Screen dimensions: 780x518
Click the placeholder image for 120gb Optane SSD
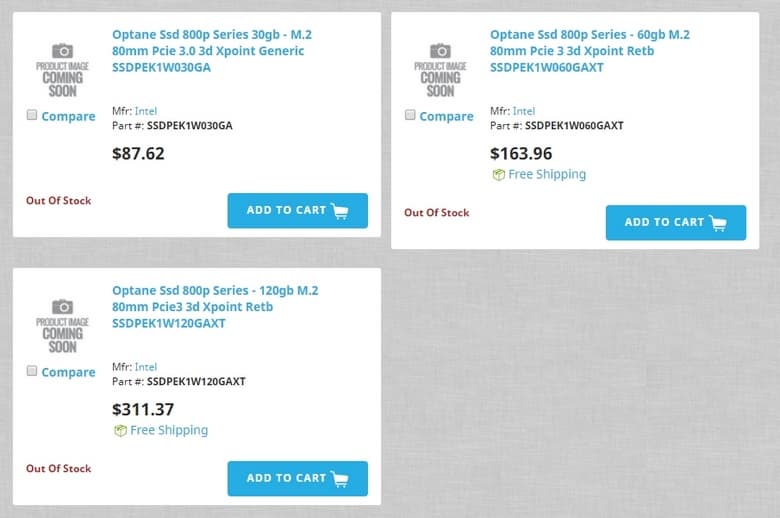coord(62,325)
